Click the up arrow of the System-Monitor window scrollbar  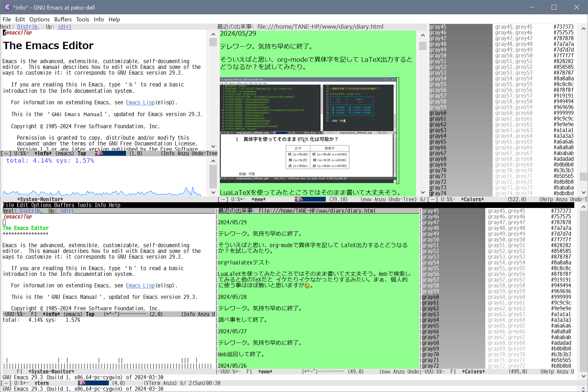[213, 161]
